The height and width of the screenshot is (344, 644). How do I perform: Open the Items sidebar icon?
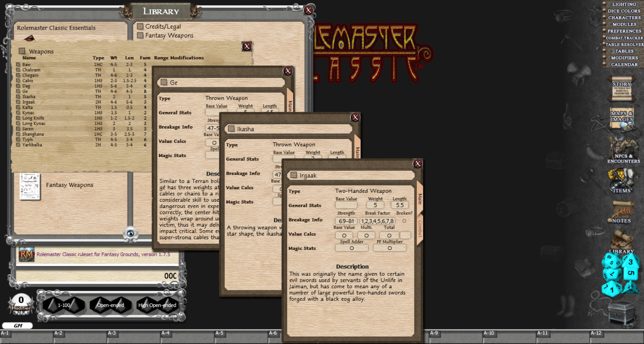click(622, 181)
